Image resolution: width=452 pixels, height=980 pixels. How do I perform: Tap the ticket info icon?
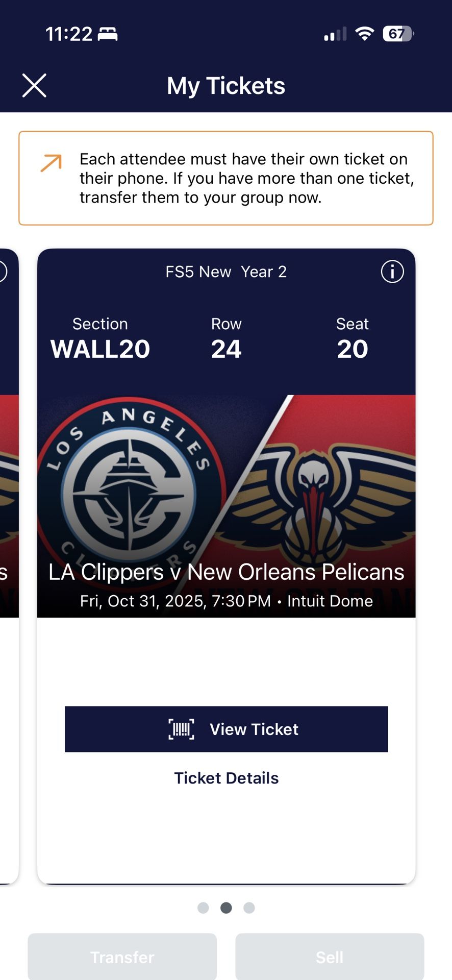392,272
